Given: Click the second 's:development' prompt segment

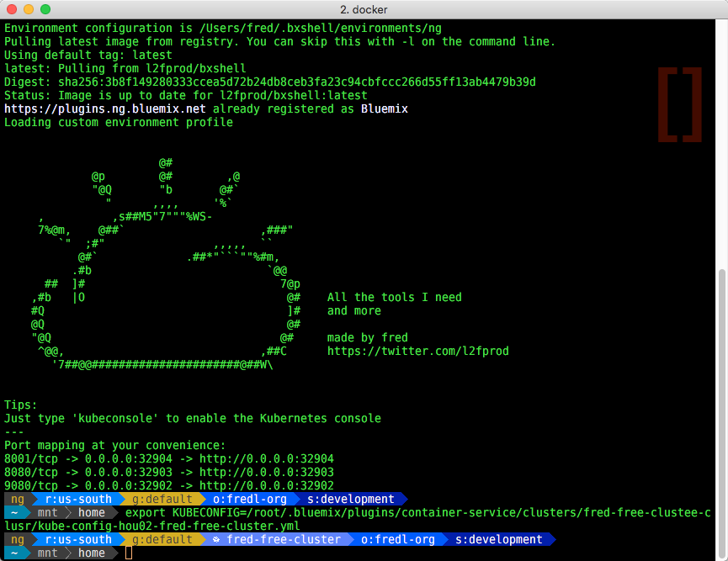Looking at the screenshot, I should (x=498, y=539).
